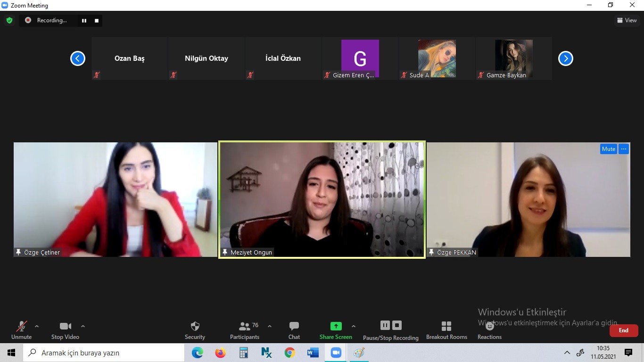The height and width of the screenshot is (362, 644).
Task: Click Meziyet Ongun's video feed
Action: coord(322,199)
